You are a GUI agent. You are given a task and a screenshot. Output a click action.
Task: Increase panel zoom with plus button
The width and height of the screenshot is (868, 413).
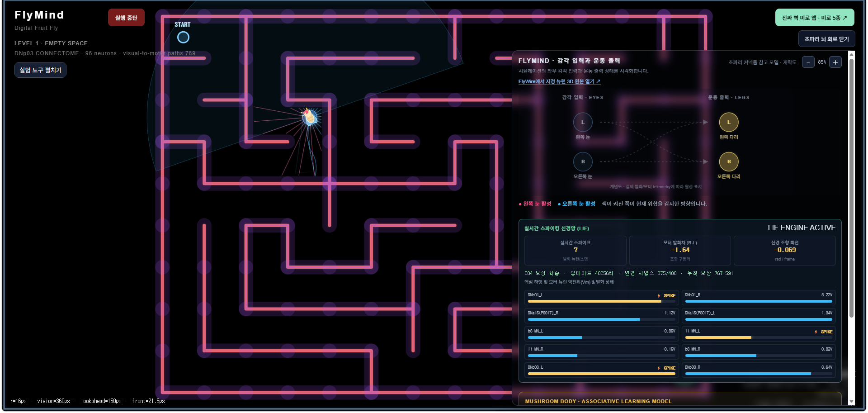click(835, 62)
